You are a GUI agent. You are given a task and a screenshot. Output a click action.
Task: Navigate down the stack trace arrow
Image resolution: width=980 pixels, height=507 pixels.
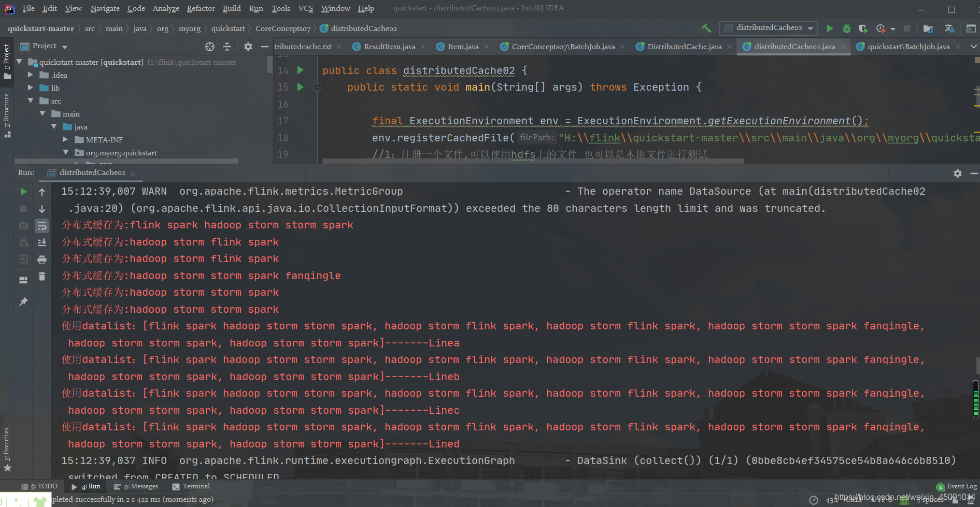pos(42,209)
